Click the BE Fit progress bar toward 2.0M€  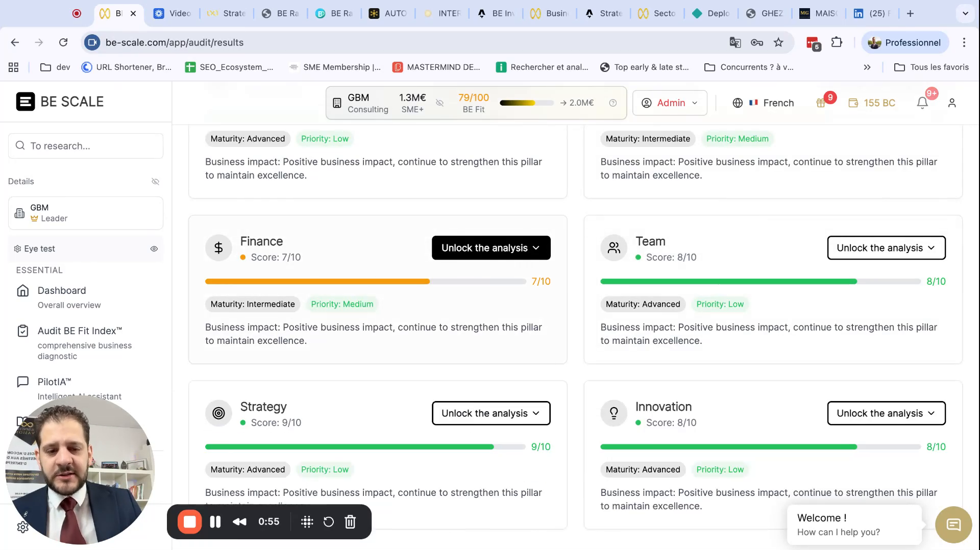pyautogui.click(x=527, y=103)
